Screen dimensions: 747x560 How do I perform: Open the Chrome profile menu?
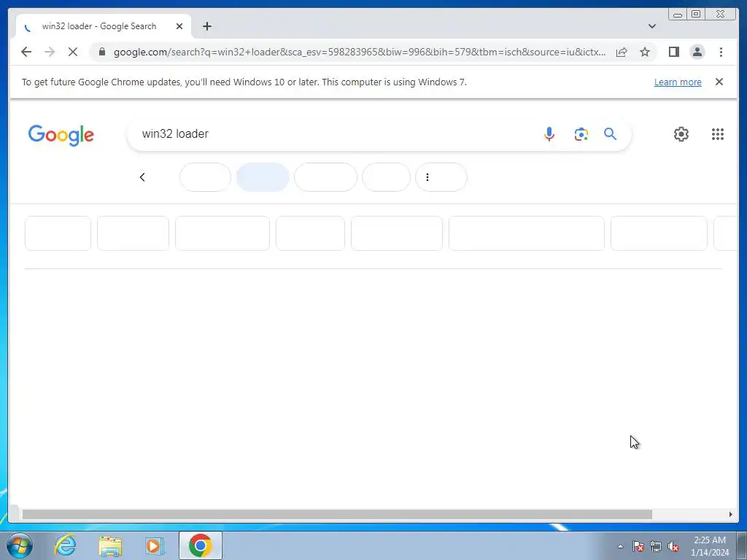[x=697, y=52]
